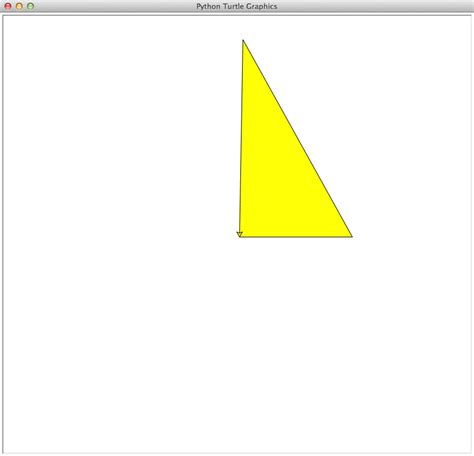Screen dimensions: 474x456
Task: Minimize the turtle window with yellow button
Action: point(19,6)
